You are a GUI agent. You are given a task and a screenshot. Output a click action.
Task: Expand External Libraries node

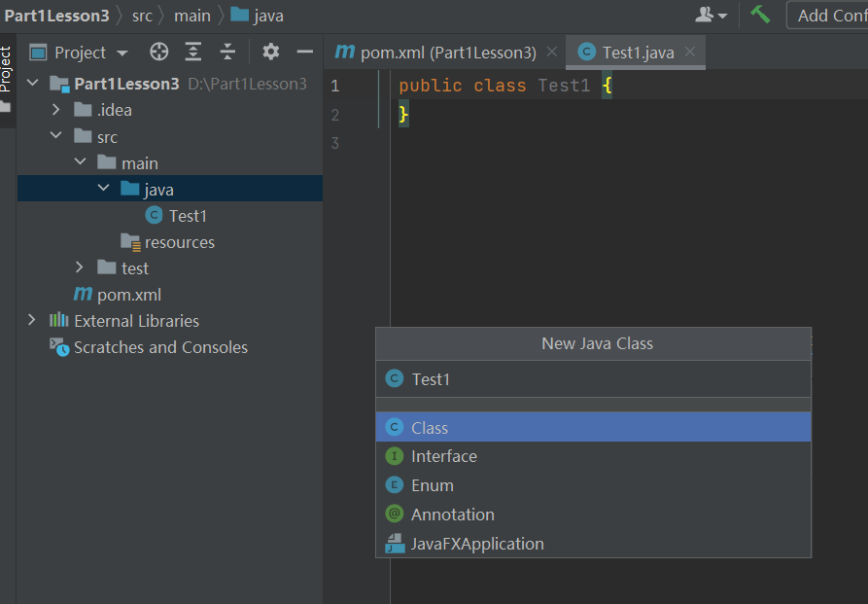coord(32,321)
